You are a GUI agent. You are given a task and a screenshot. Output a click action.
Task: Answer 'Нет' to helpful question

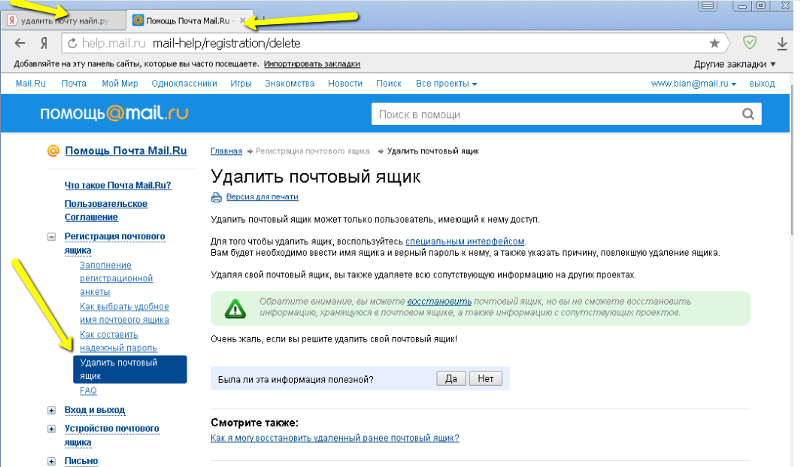[x=485, y=379]
